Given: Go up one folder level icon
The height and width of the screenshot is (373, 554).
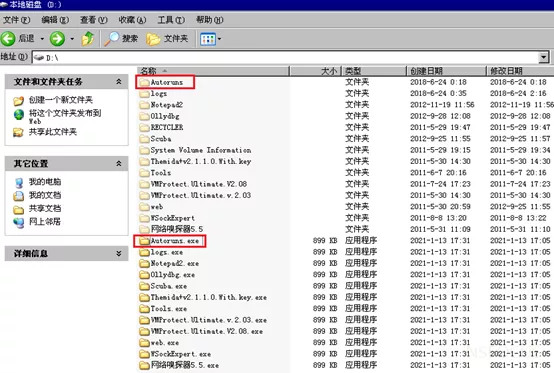Looking at the screenshot, I should (x=88, y=39).
